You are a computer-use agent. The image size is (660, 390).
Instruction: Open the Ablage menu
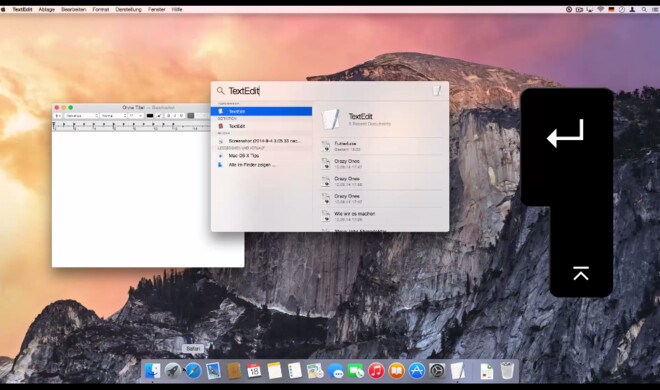(x=47, y=9)
